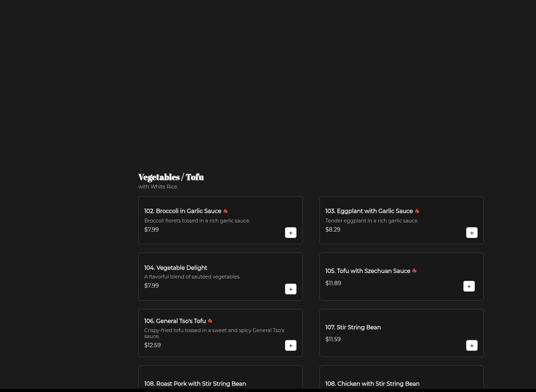The image size is (536, 392).
Task: Select spicy flame icon on Tofu with Szechuan Sauce
Action: coord(414,271)
